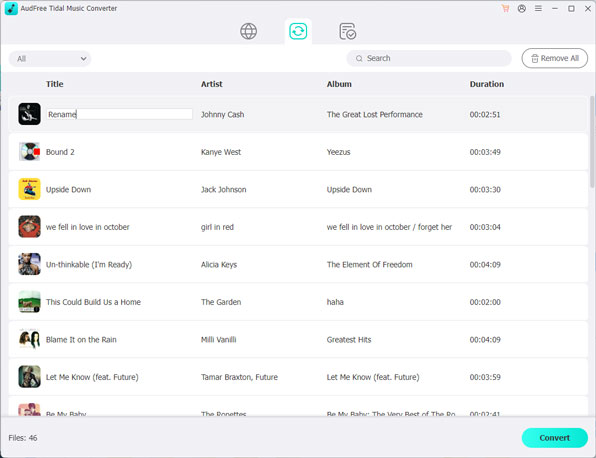Select Let Me Know (feat. Future) title

pyautogui.click(x=92, y=377)
